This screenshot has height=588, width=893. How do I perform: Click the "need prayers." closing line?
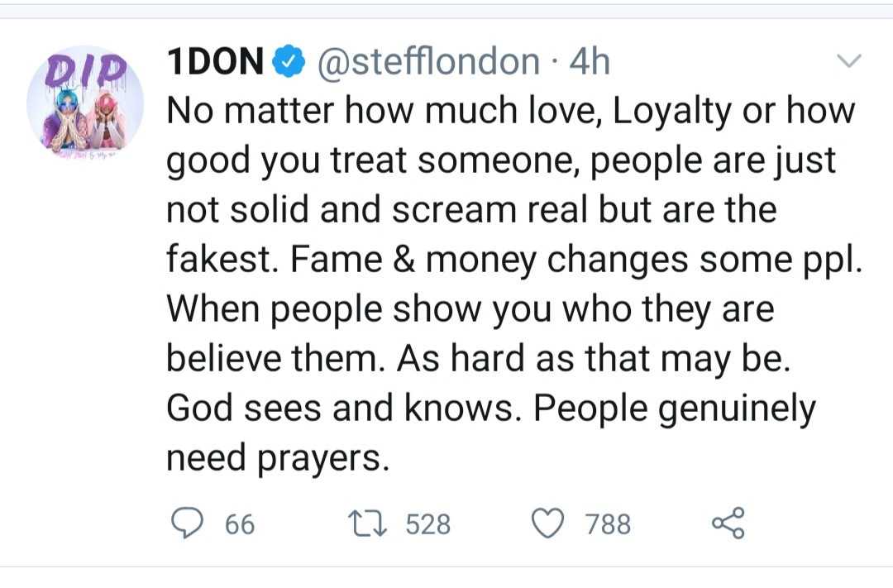(x=277, y=457)
